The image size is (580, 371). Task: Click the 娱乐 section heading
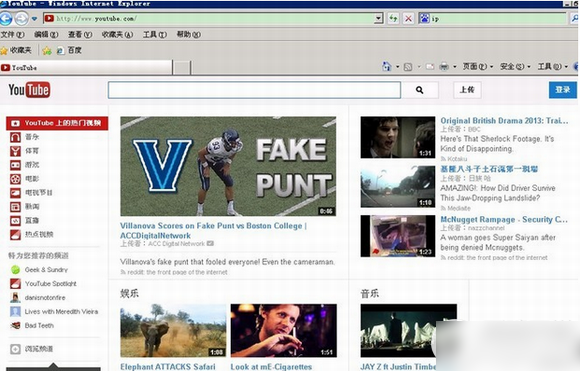129,293
